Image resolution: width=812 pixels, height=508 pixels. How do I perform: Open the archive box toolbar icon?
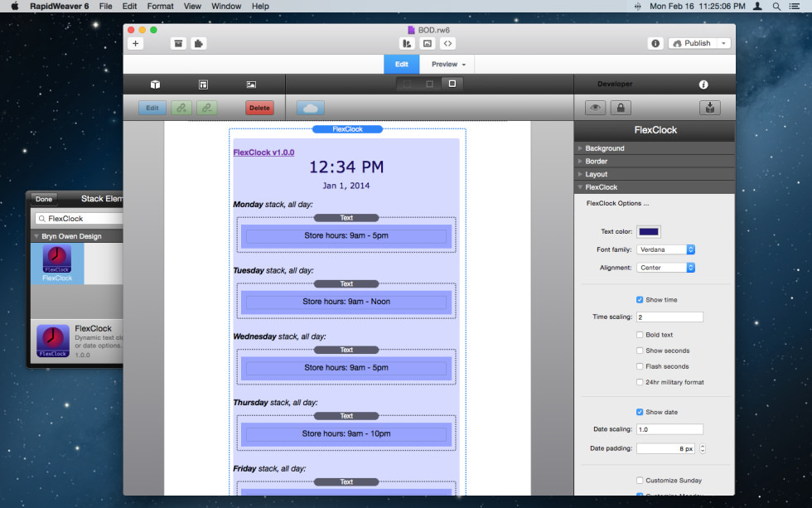[x=178, y=43]
